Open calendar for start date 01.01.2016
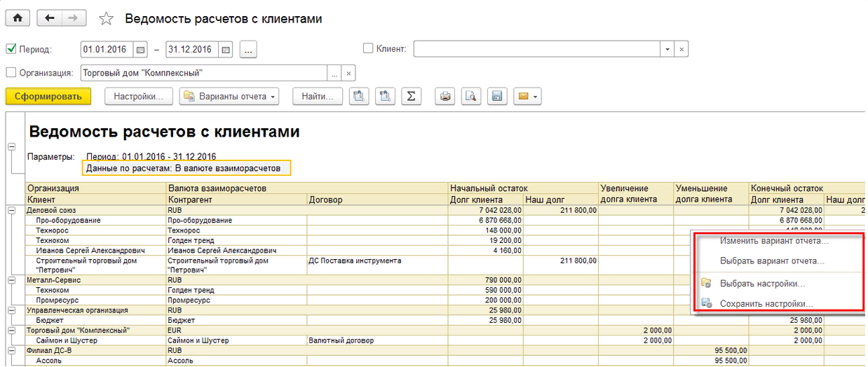 tap(140, 50)
